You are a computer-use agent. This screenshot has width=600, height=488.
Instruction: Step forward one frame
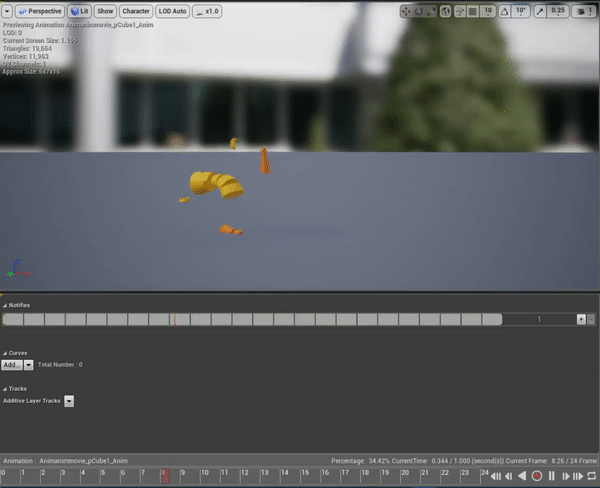(566, 476)
